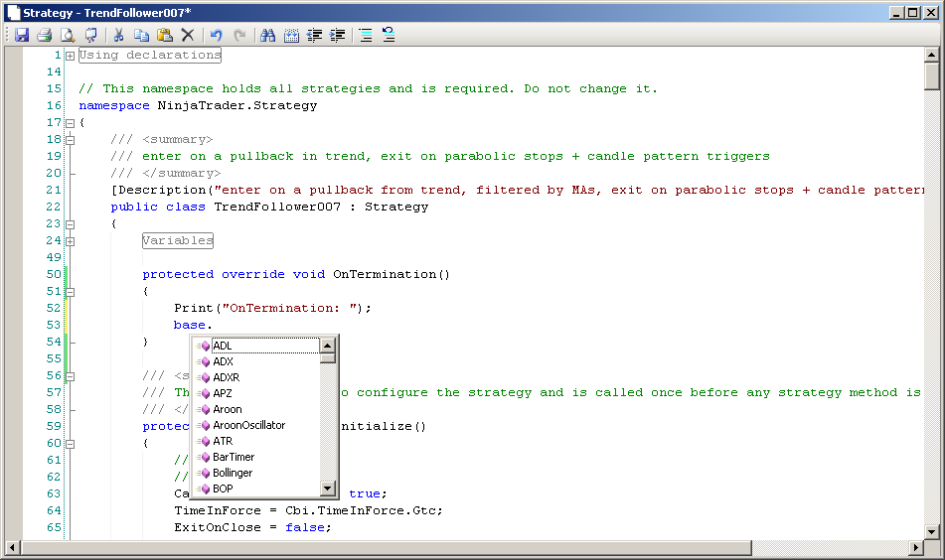Click the Find binoculars icon

click(x=267, y=36)
